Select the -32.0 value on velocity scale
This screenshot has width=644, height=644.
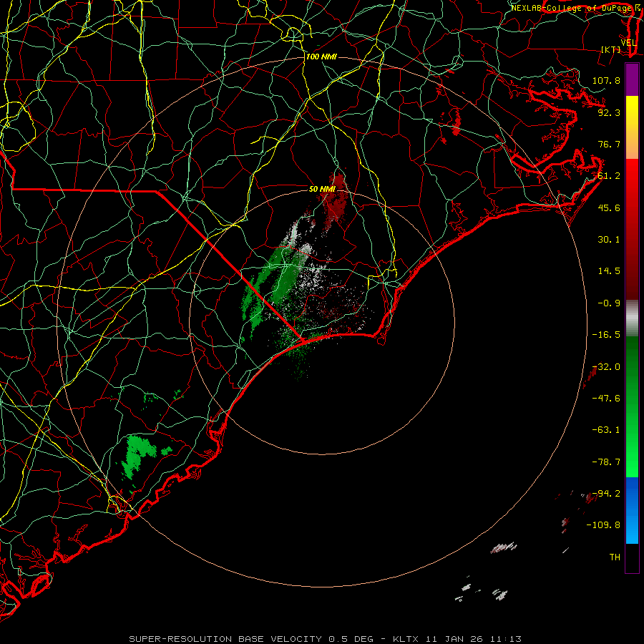tap(606, 367)
